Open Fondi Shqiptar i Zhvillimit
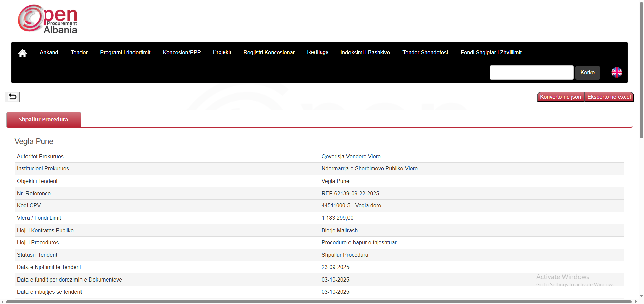This screenshot has height=304, width=644. click(x=491, y=53)
